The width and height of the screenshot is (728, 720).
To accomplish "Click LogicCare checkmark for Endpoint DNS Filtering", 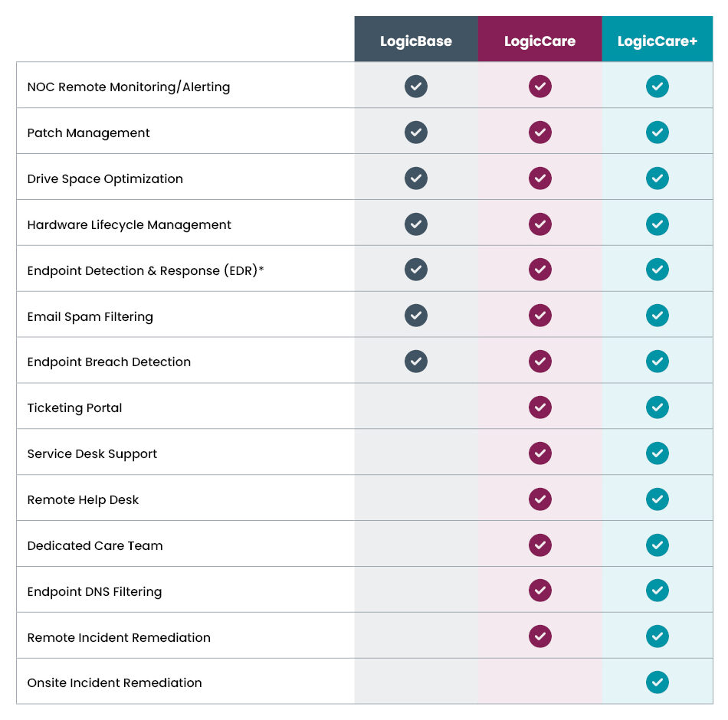I will point(540,591).
